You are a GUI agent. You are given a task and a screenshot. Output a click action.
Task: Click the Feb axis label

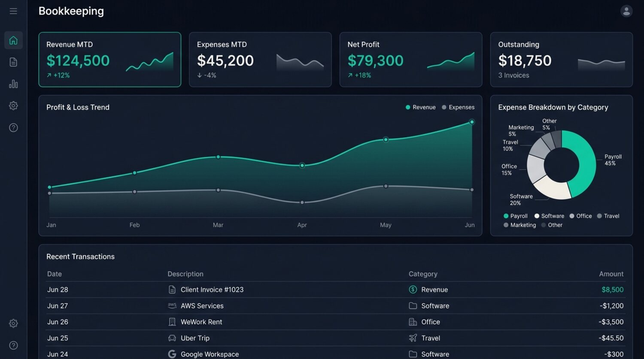pos(134,225)
